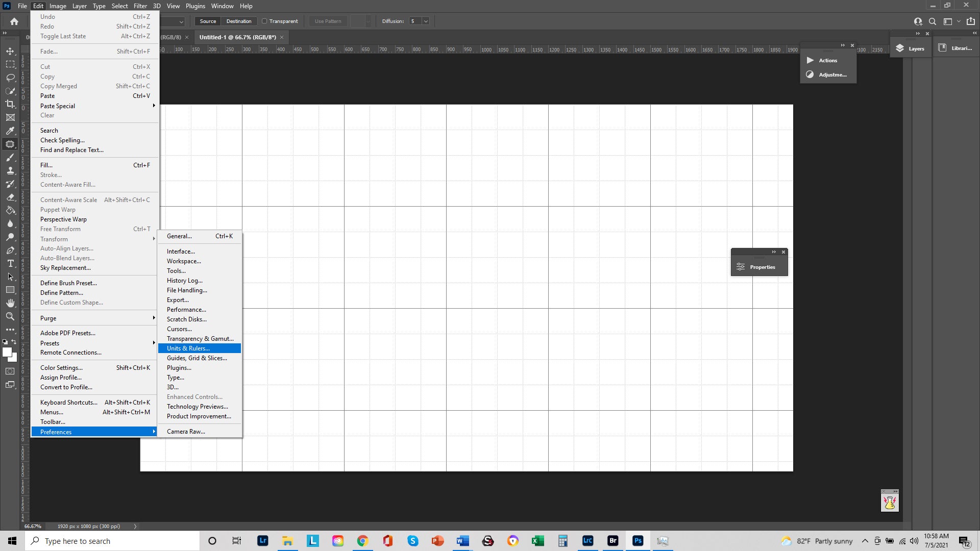Toggle Use Pattern option in toolbar
980x551 pixels.
coord(329,21)
